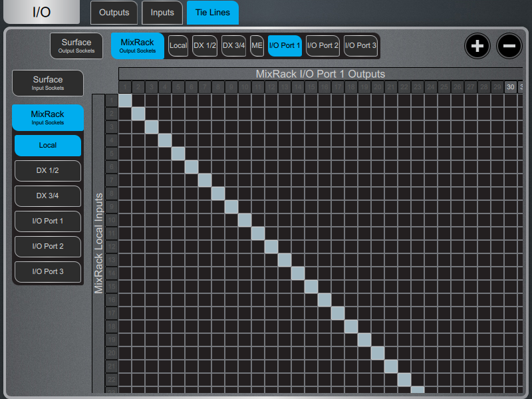The height and width of the screenshot is (399, 532).
Task: Zoom in on the patch grid
Action: coord(477,46)
